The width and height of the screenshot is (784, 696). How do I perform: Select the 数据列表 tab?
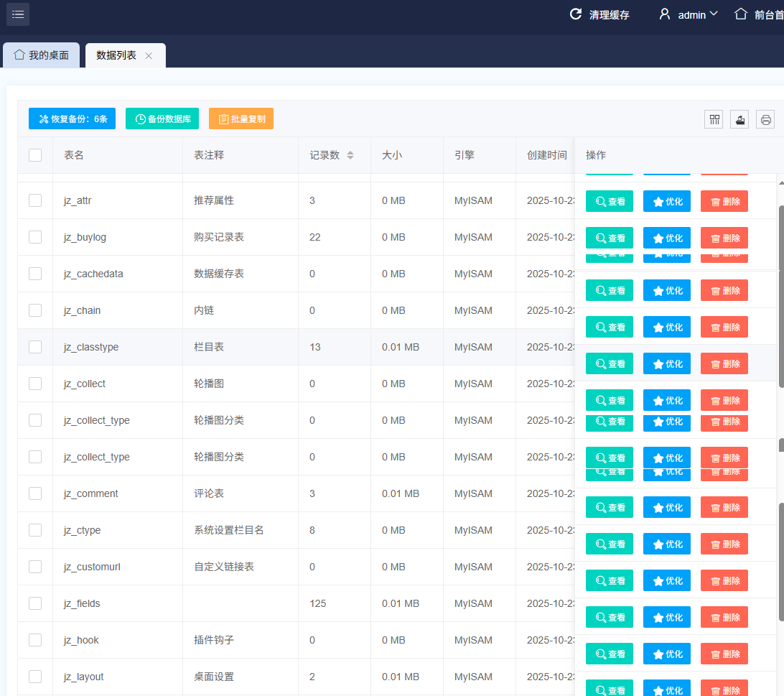click(116, 55)
